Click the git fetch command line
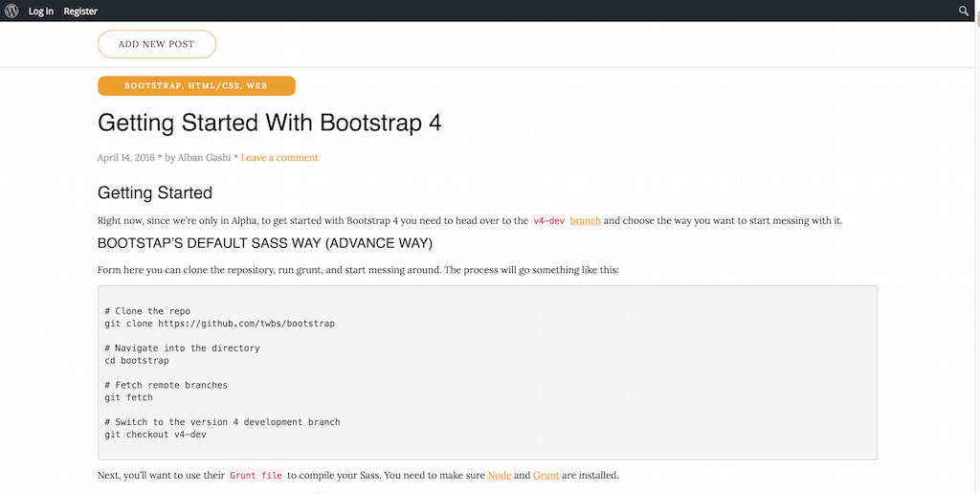Viewport: 980px width, 494px height. (x=129, y=397)
